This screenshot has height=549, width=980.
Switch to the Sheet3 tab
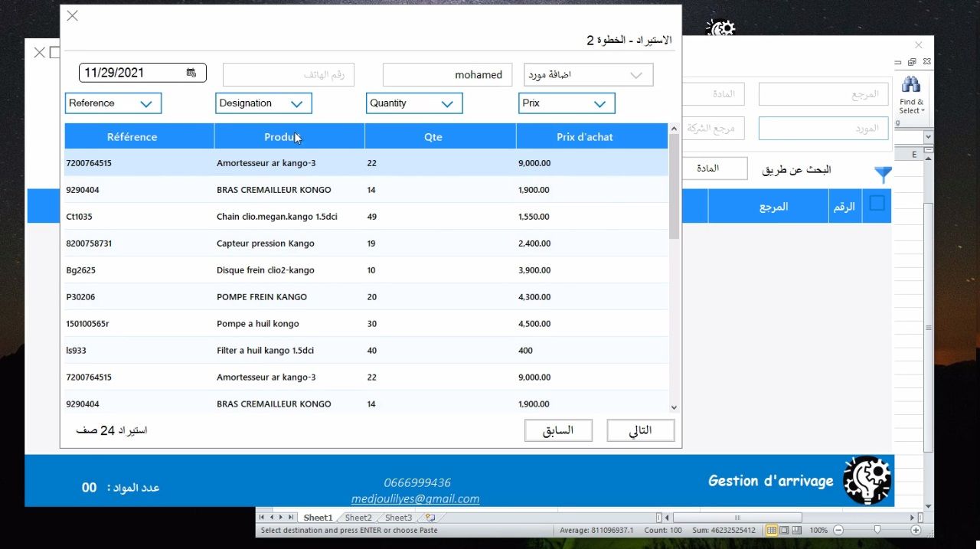[397, 517]
